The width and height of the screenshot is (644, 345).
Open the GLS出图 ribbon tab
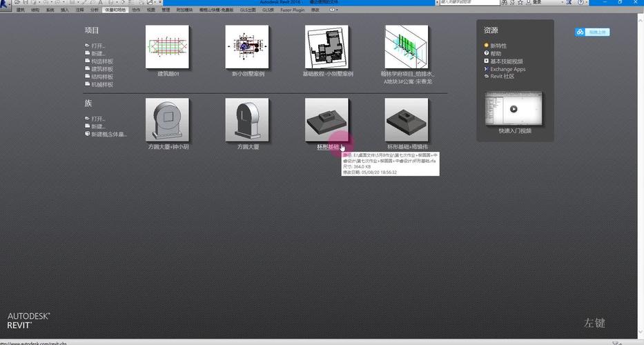point(248,10)
